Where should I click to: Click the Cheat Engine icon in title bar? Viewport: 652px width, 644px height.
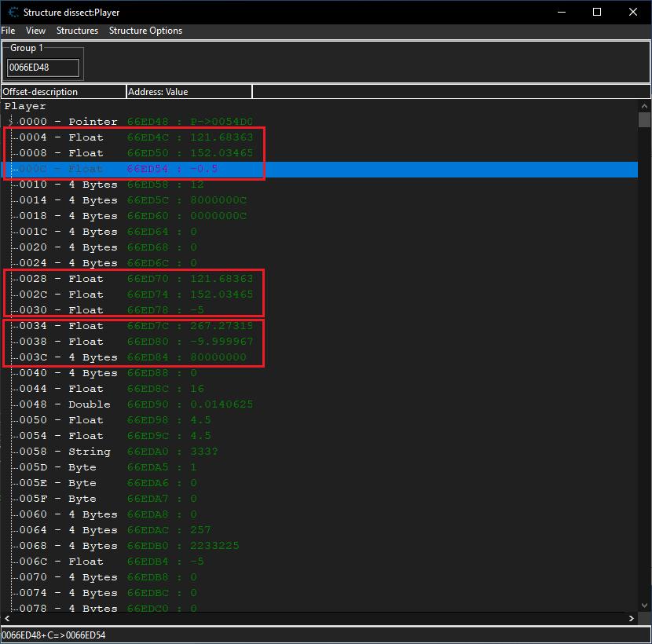click(x=12, y=12)
